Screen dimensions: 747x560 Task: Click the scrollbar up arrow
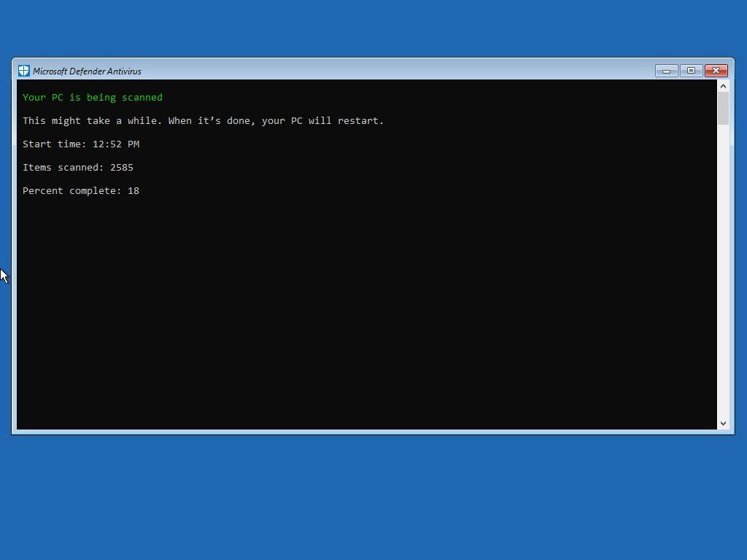723,86
